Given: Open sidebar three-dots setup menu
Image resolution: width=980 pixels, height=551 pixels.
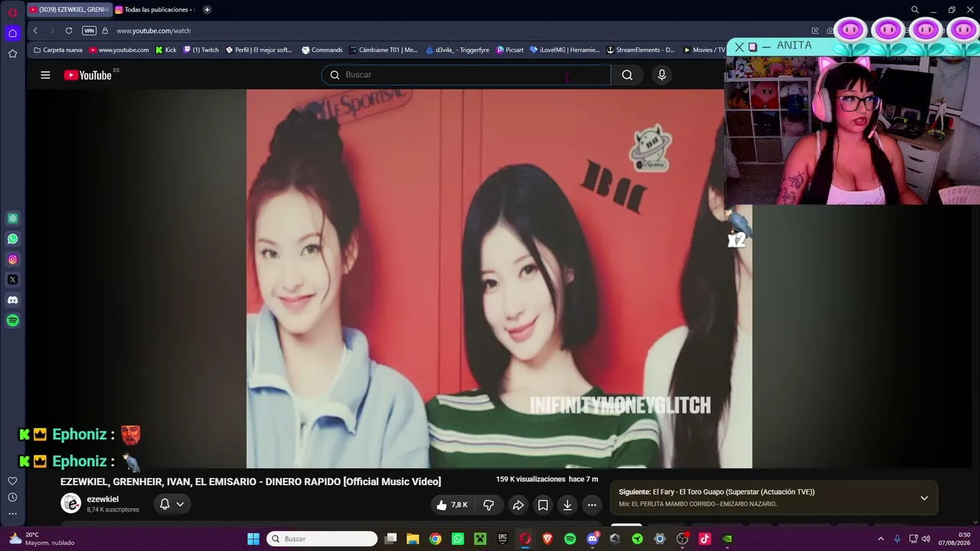Looking at the screenshot, I should point(12,514).
